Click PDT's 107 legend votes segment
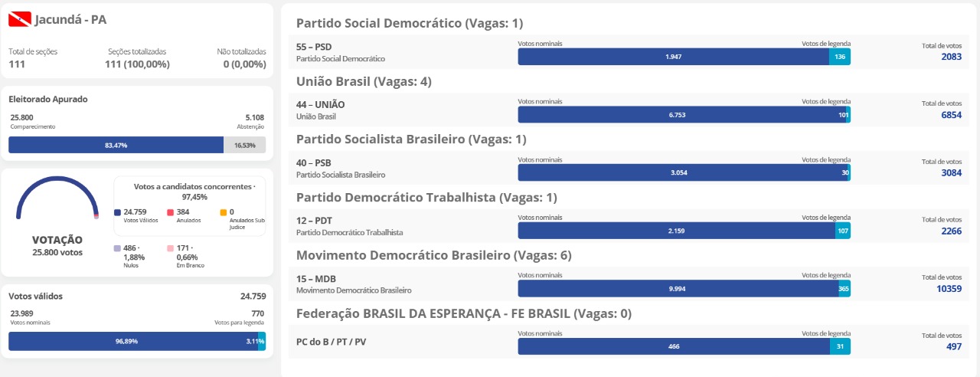980x377 pixels. (x=843, y=231)
